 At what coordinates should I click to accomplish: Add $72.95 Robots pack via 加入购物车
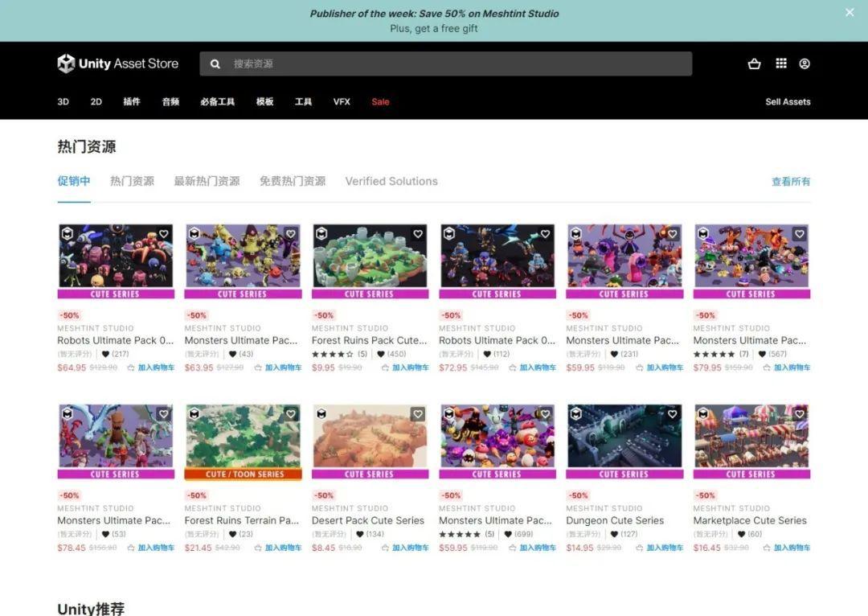(538, 368)
